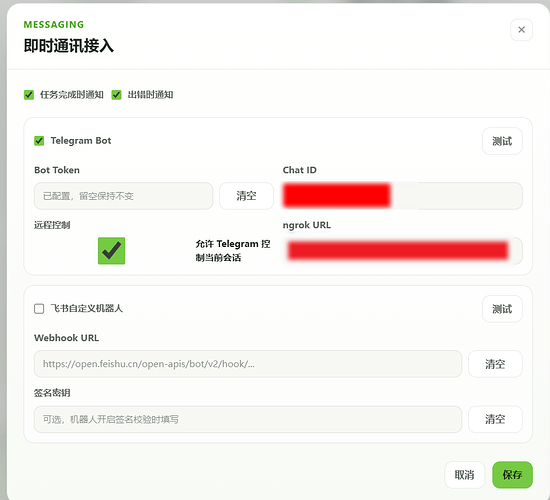Click the ngrok URL input field

pyautogui.click(x=402, y=251)
